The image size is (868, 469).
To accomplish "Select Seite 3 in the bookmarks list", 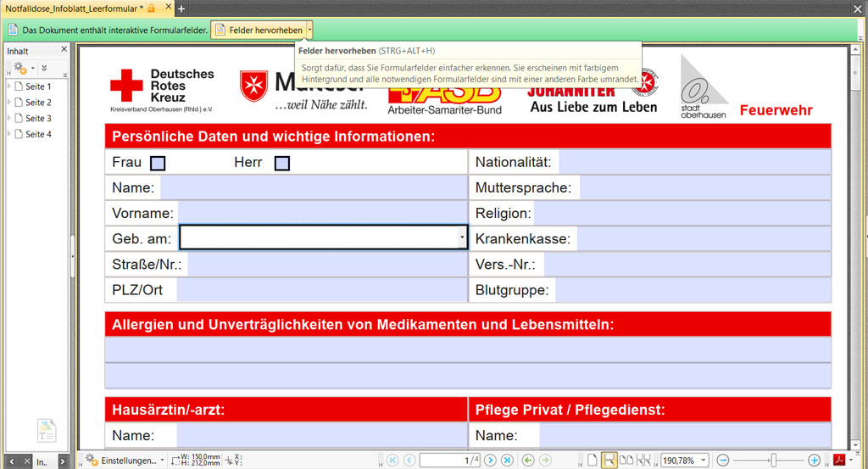I will click(38, 118).
